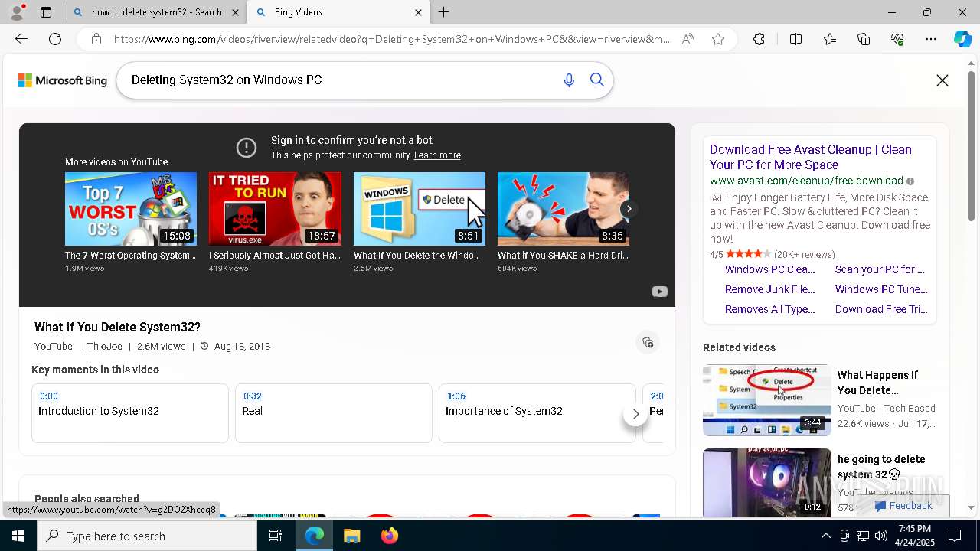
Task: Open Remove Junk File... ad link
Action: [x=770, y=289]
